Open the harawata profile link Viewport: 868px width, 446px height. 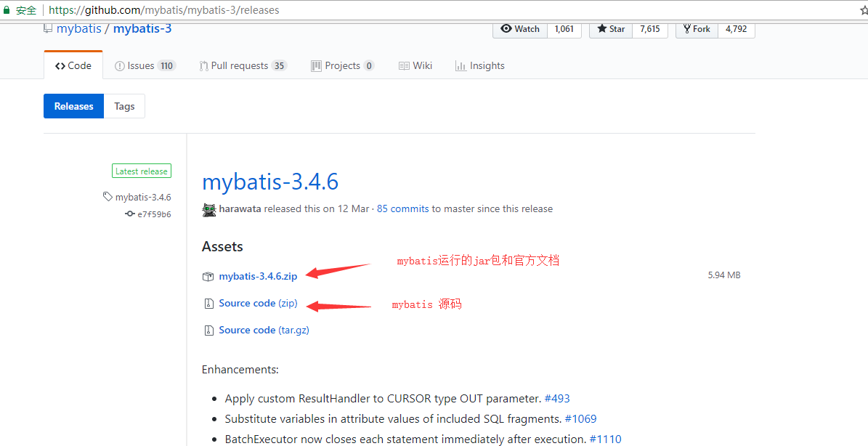point(241,209)
